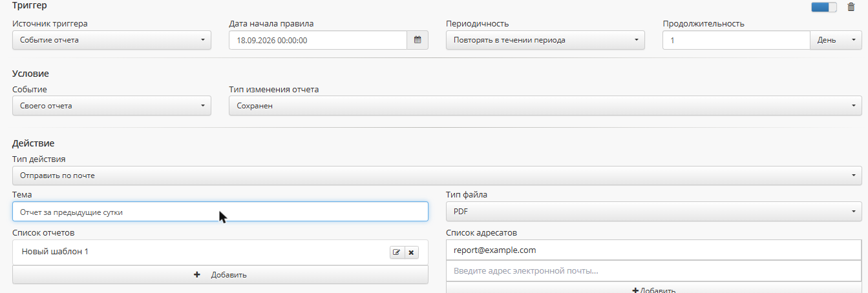Screen dimensions: 868x293
Task: Open 'Тип файла' dropdown showing PDF
Action: [x=653, y=211]
